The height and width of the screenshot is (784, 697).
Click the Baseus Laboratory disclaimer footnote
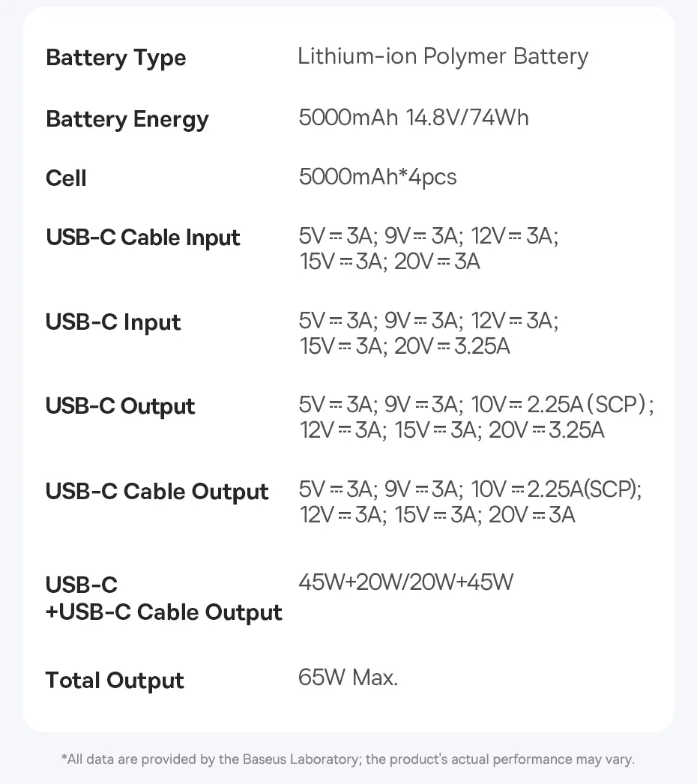tap(348, 759)
